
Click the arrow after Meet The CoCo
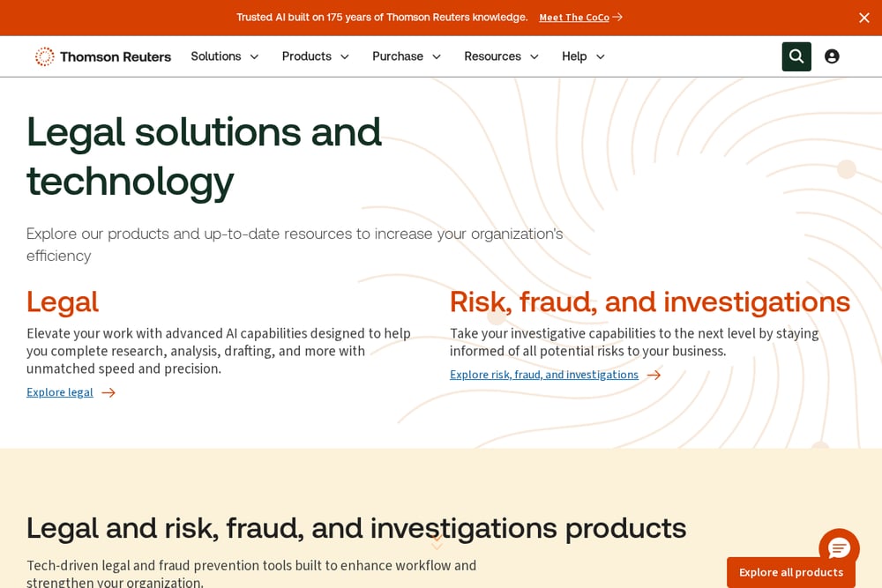point(617,18)
